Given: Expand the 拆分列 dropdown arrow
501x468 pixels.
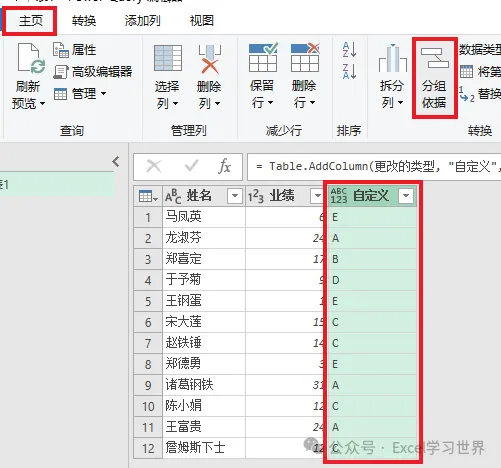Looking at the screenshot, I should click(x=400, y=102).
